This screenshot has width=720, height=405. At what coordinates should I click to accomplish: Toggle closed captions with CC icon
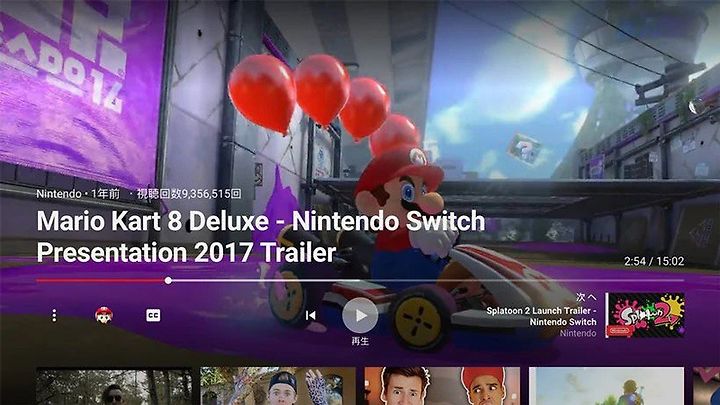153,315
